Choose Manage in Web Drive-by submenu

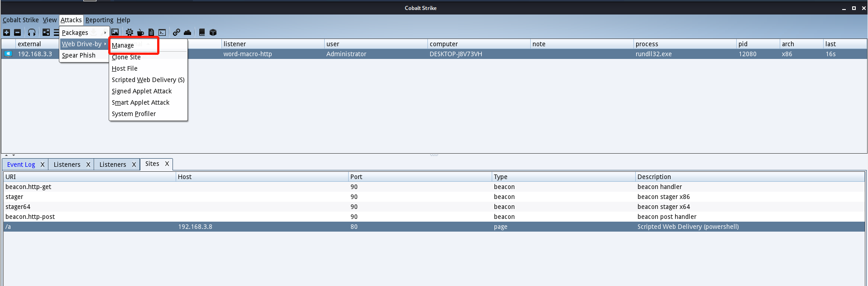coord(149,45)
